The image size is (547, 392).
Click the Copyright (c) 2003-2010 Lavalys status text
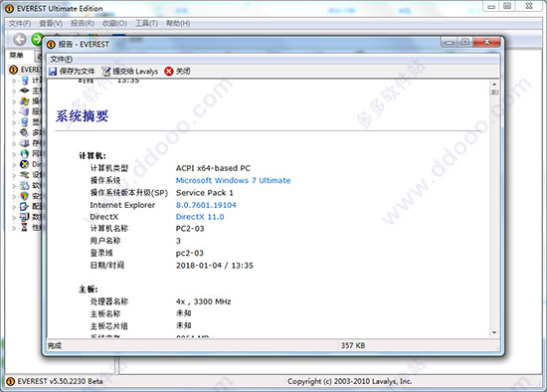click(x=349, y=381)
